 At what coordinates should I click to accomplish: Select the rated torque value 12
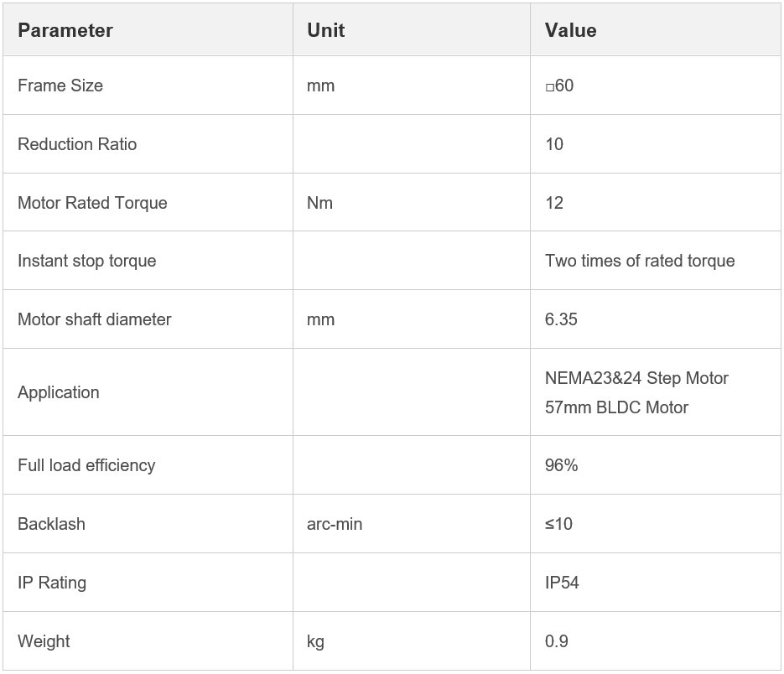point(554,203)
